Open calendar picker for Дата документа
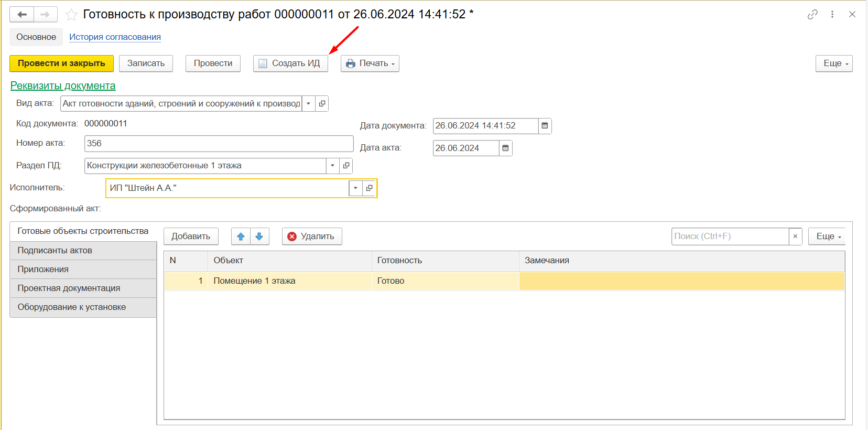This screenshot has width=868, height=430. click(x=545, y=126)
